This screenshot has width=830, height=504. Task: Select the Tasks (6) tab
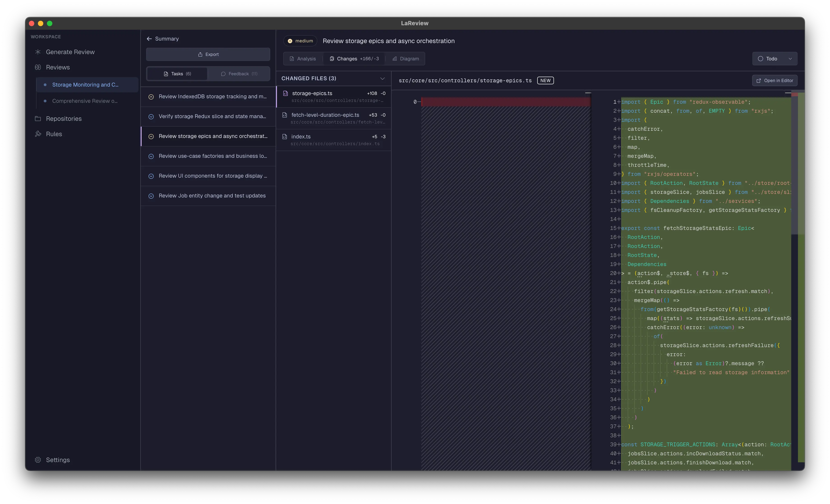tap(177, 74)
